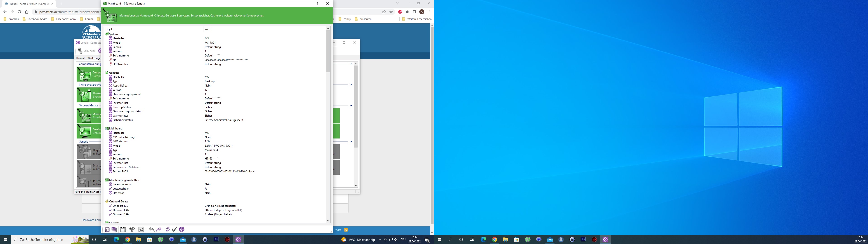Click the Mainboard list scroll down arrow
Screen dimensions: 868x244
tap(328, 221)
